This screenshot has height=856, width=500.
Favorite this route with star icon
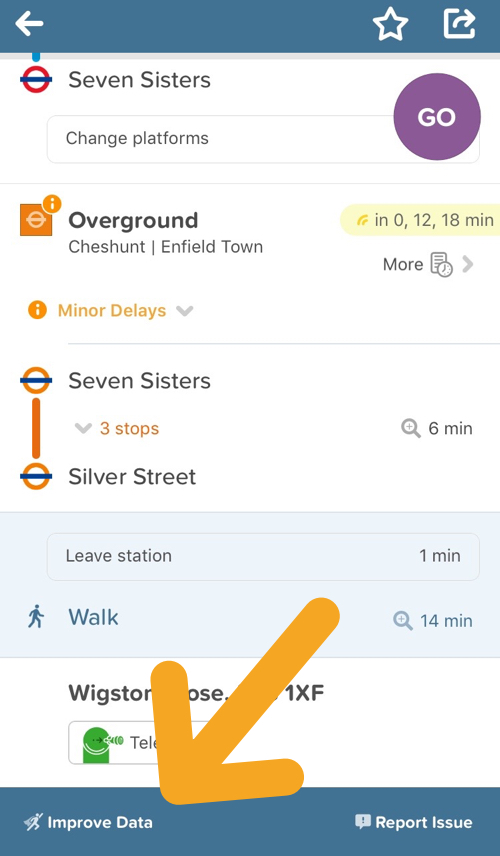[x=390, y=24]
